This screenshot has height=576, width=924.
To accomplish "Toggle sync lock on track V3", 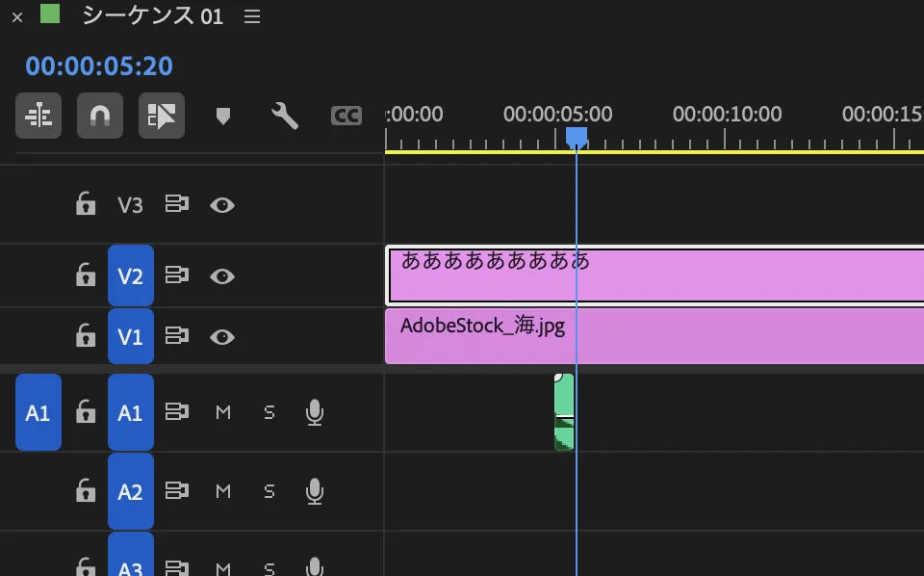I will click(x=176, y=204).
